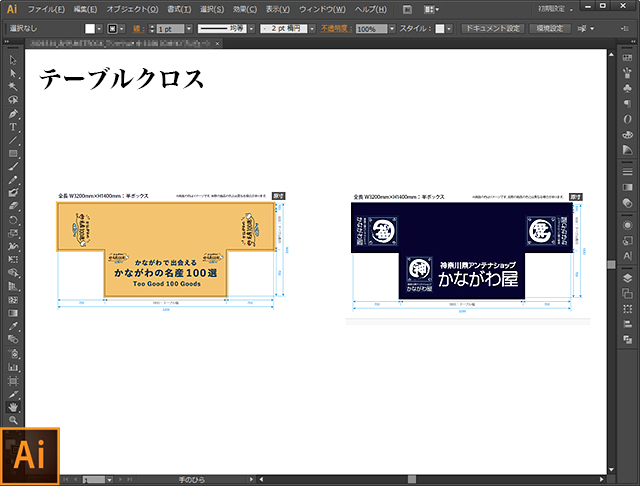
Task: Select the Mesh tool
Action: click(x=13, y=300)
